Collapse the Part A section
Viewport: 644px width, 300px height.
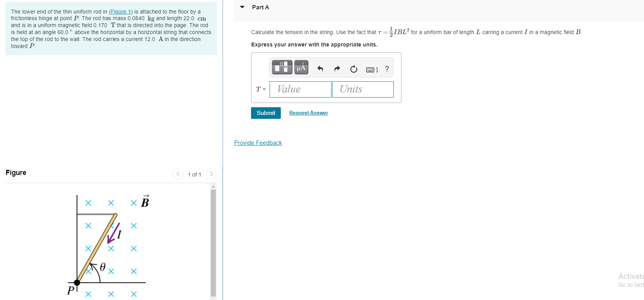coord(242,7)
